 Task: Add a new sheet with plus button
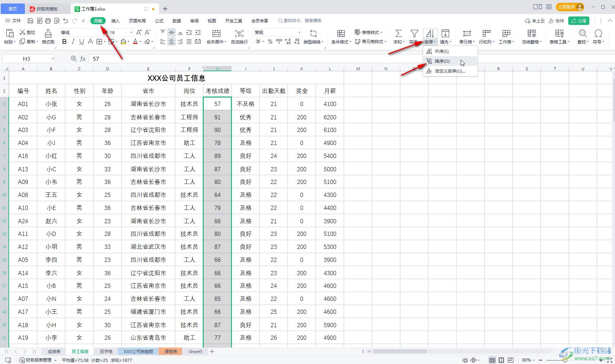[212, 351]
